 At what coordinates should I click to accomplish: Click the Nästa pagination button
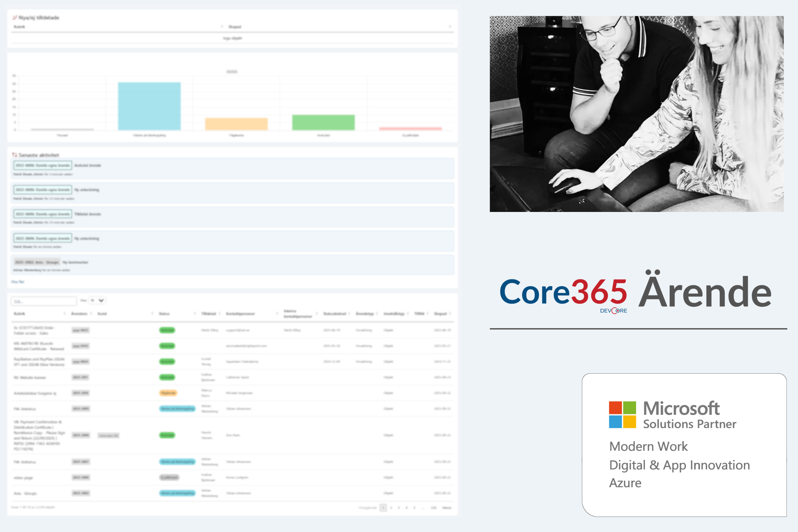[446, 508]
